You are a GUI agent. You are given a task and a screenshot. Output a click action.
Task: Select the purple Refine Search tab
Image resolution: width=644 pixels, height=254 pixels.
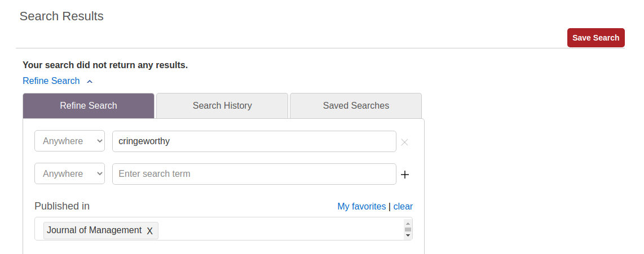(x=89, y=106)
